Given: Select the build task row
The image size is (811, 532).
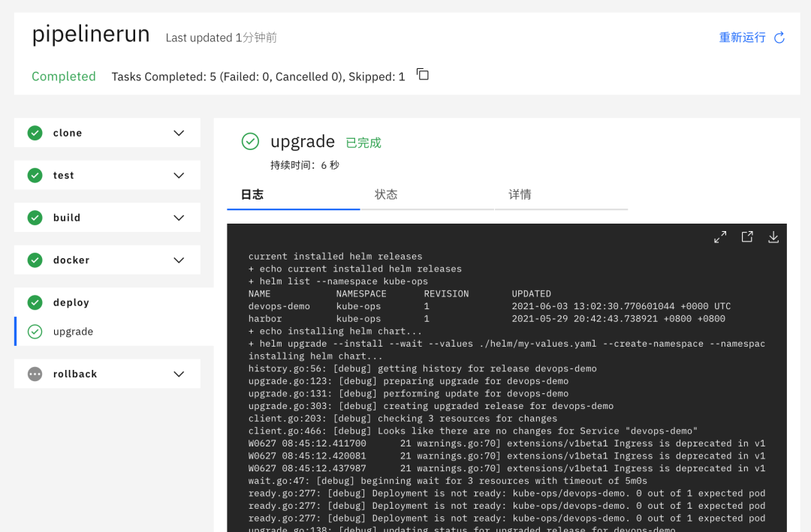Looking at the screenshot, I should click(107, 218).
